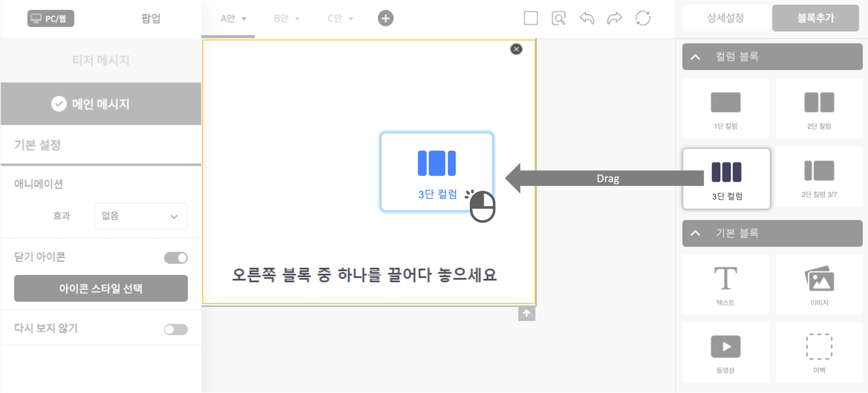Switch to the B안 tab
868x393 pixels.
(286, 18)
